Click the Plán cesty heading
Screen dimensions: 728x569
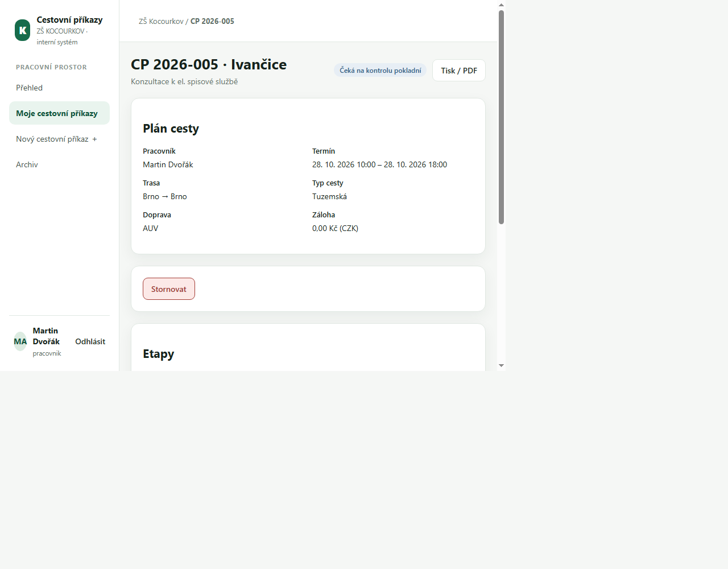coord(171,129)
